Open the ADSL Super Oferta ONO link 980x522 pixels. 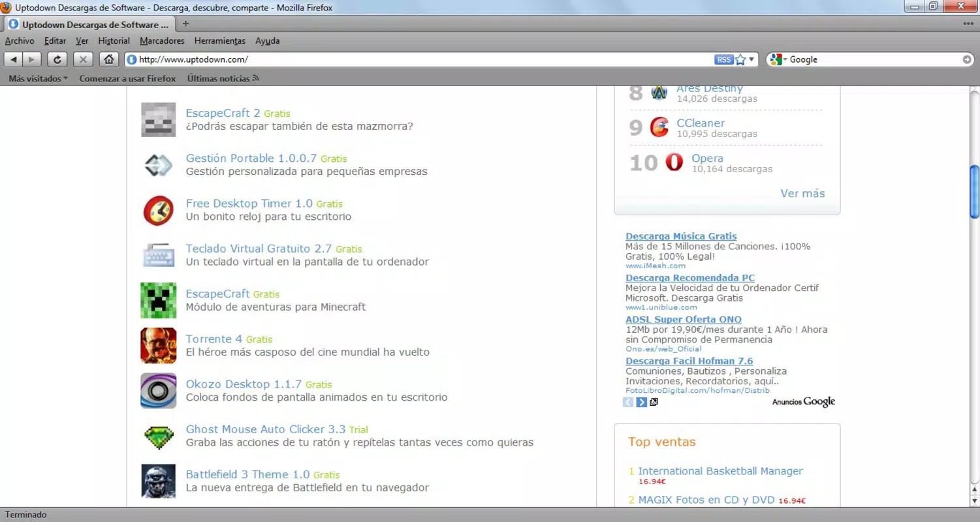pyautogui.click(x=684, y=320)
